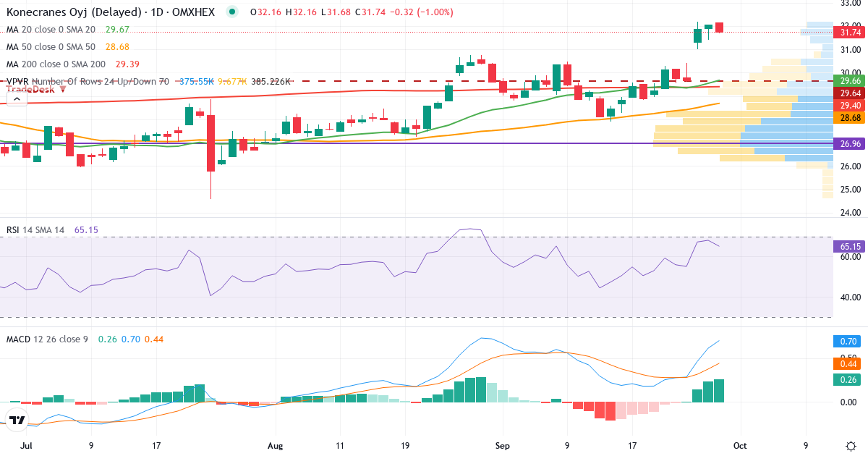The width and height of the screenshot is (868, 456).
Task: Select the MA 50 close 0 SMA 50 legend
Action: 51,46
